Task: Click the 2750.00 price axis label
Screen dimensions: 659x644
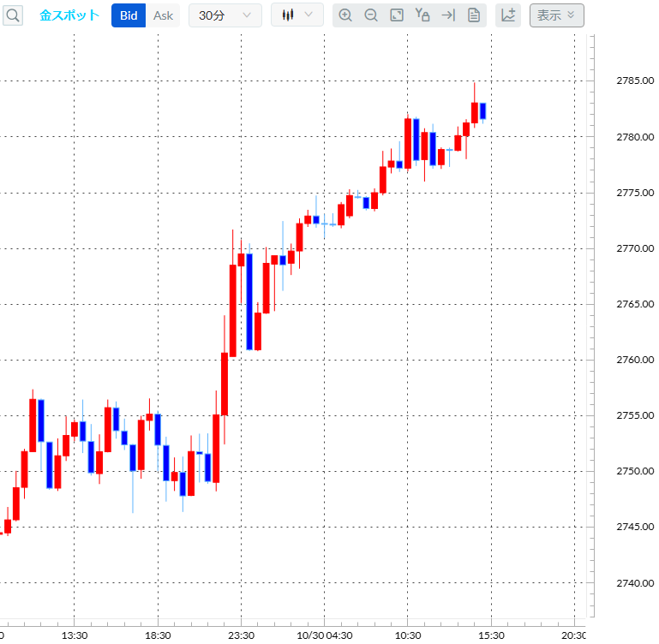Action: click(x=635, y=471)
